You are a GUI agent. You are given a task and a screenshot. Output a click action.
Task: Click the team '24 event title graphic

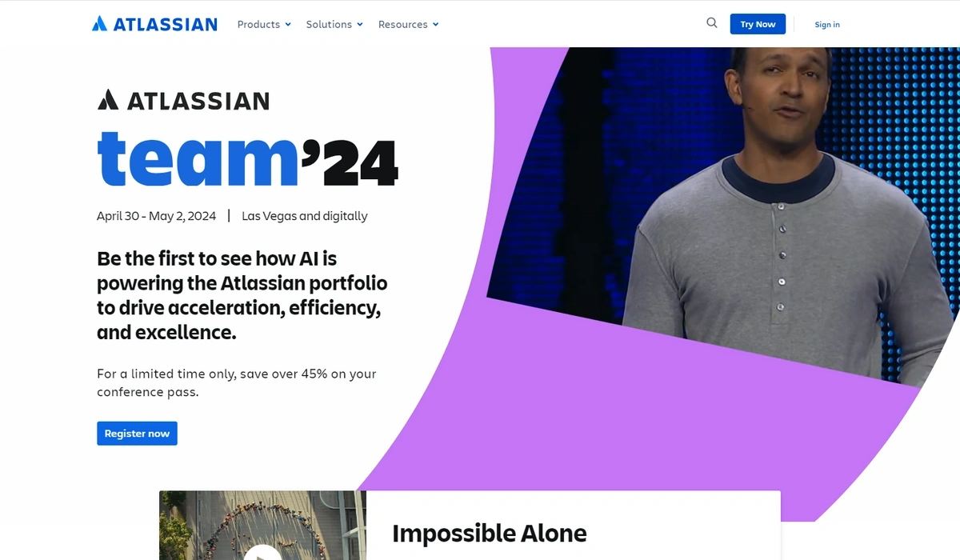point(247,158)
